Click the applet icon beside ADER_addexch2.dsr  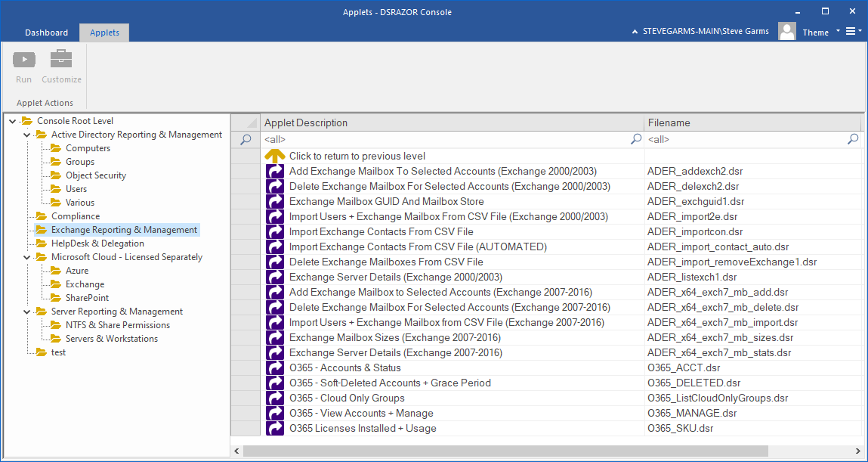click(274, 171)
